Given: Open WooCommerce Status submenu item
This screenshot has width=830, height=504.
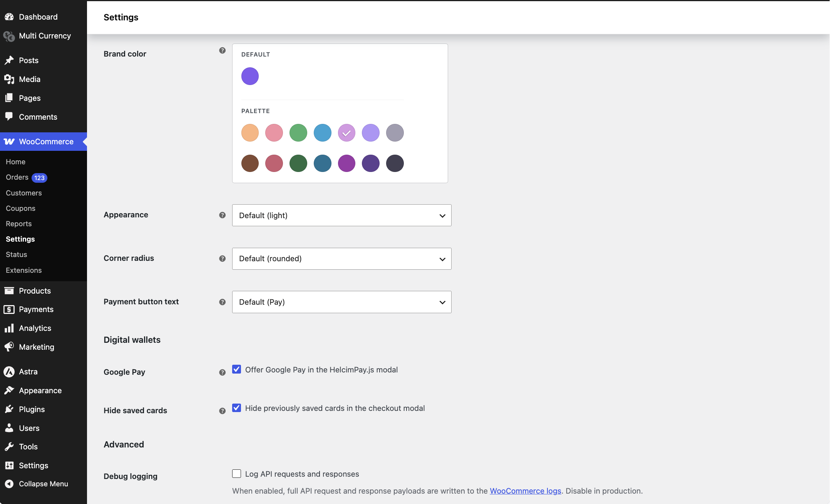Looking at the screenshot, I should pyautogui.click(x=16, y=255).
